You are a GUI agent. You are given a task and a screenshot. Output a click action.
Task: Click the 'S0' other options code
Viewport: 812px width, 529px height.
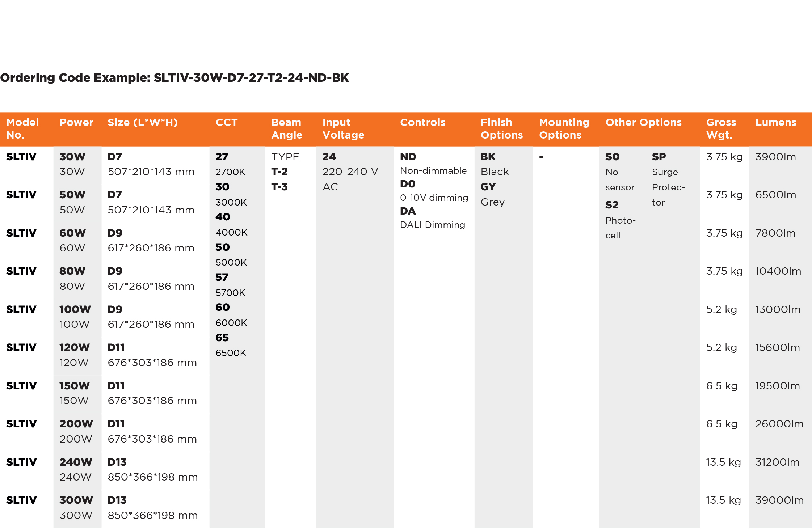613,157
